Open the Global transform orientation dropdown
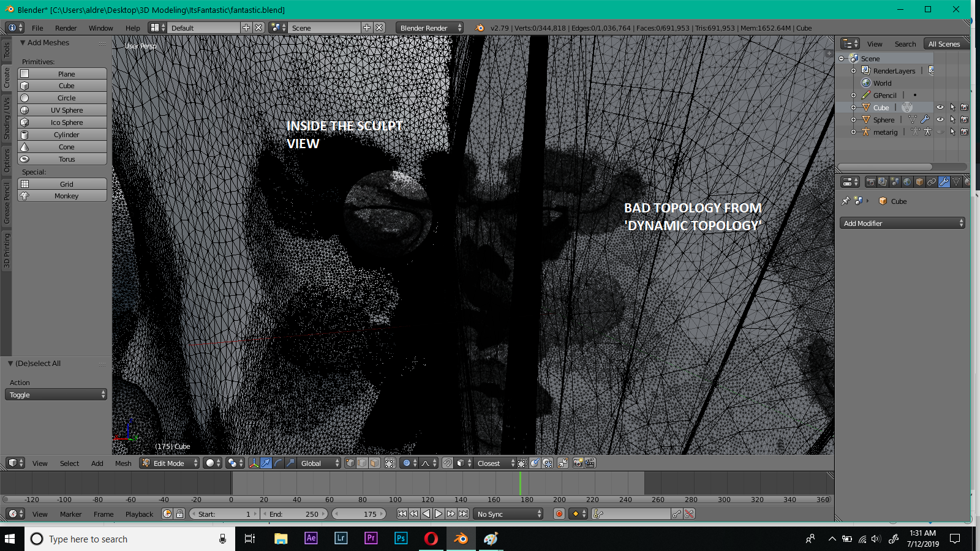The height and width of the screenshot is (551, 980). pos(318,463)
